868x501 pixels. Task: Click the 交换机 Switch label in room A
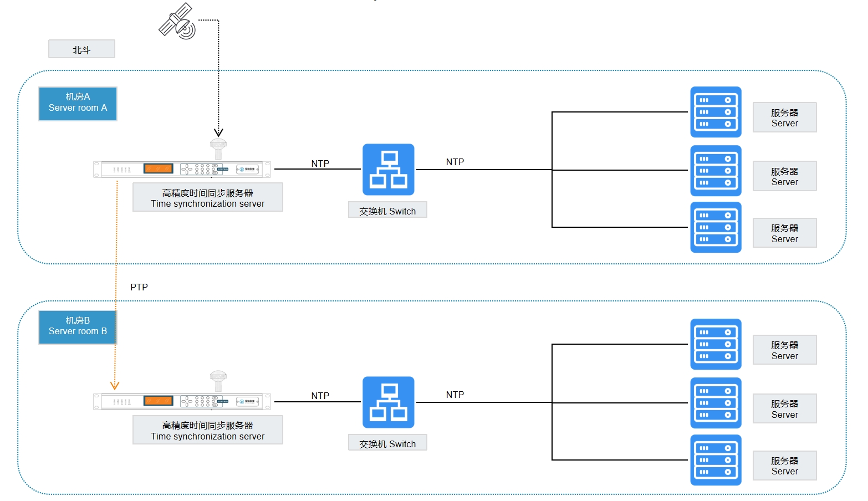tap(387, 211)
